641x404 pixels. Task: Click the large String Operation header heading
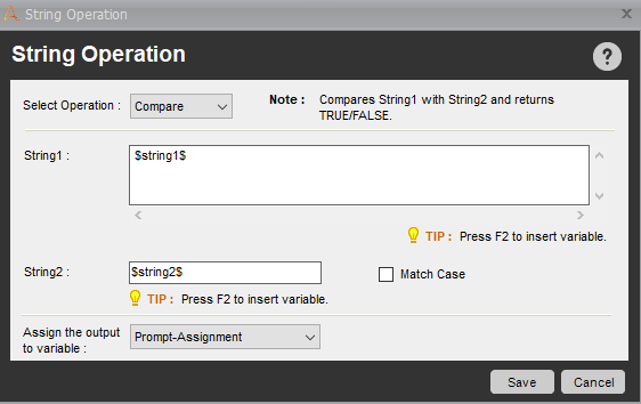coord(98,55)
